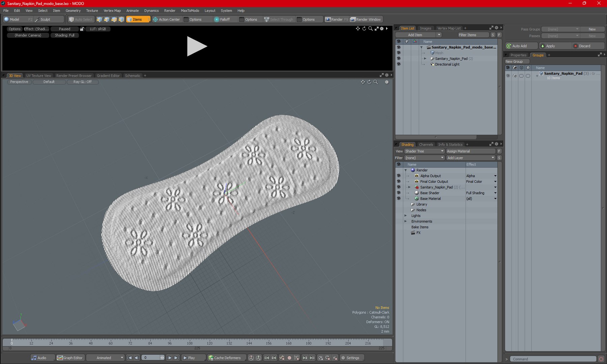Screen dimensions: 607x364
Task: Click the Auto Add plus icon
Action: pos(509,46)
